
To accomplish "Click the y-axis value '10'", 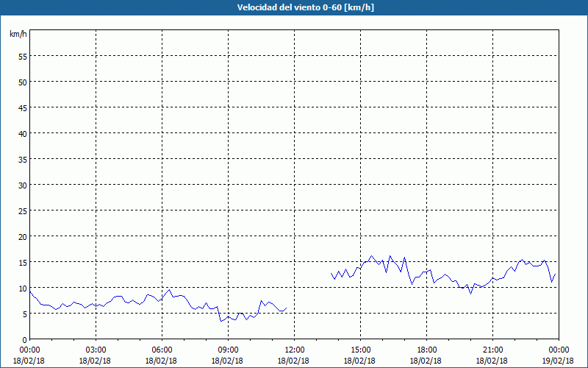I will point(23,289).
